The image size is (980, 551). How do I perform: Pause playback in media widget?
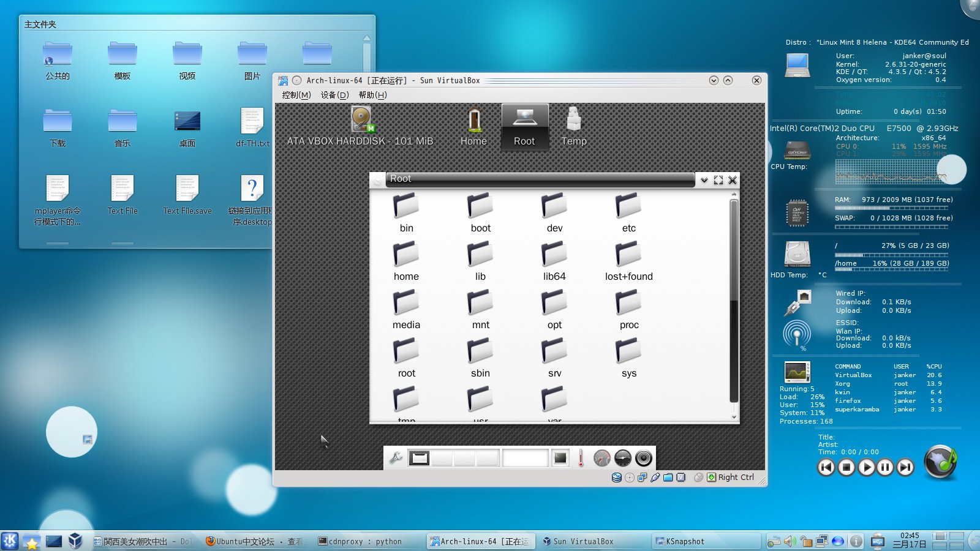[886, 467]
